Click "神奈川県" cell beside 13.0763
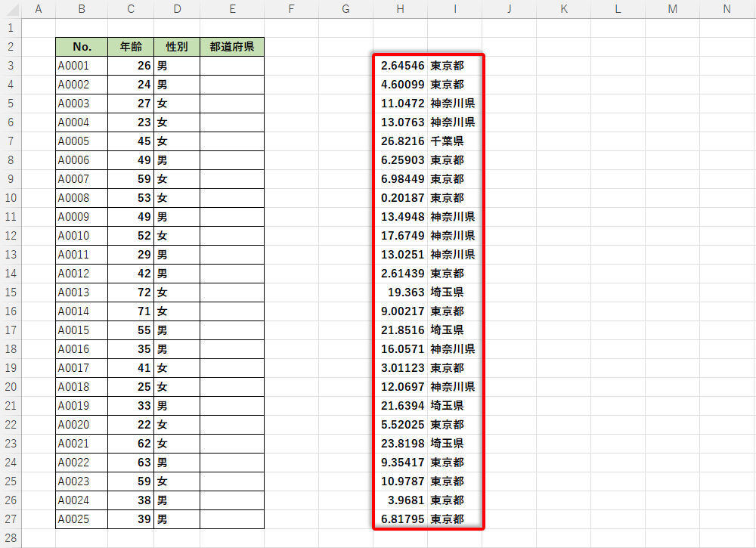Screen dimensions: 756x548 (x=454, y=122)
